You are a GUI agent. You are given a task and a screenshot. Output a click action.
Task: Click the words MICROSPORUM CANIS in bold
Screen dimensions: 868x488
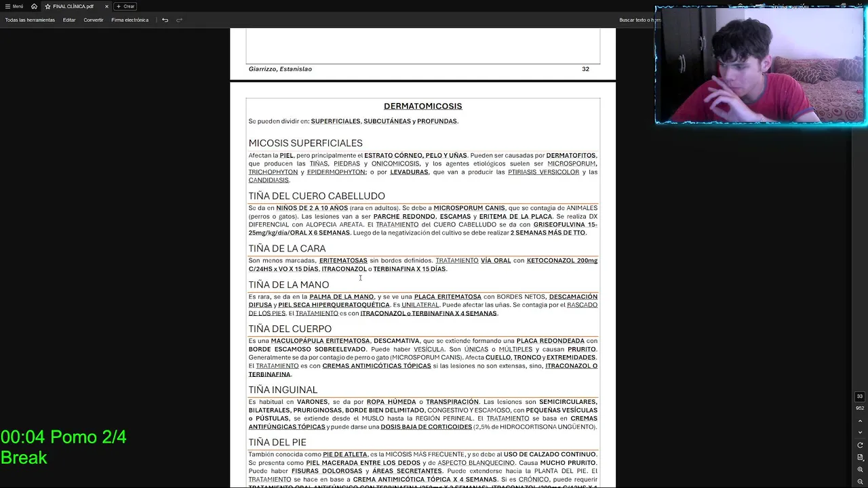pos(469,208)
